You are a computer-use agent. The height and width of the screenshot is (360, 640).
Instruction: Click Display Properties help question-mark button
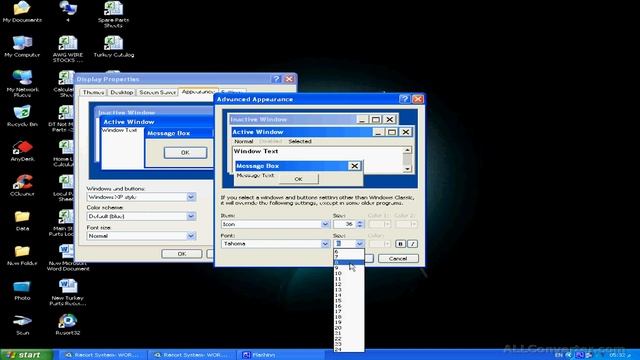pyautogui.click(x=276, y=79)
